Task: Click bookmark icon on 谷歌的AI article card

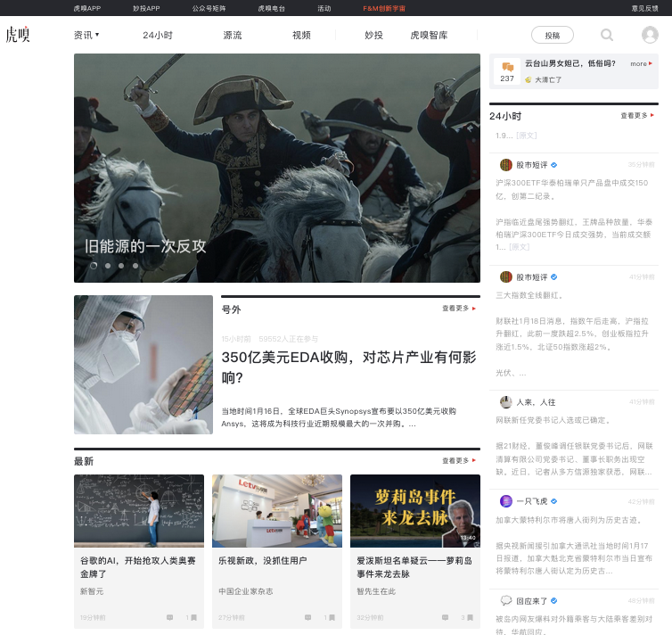Action: [193, 617]
